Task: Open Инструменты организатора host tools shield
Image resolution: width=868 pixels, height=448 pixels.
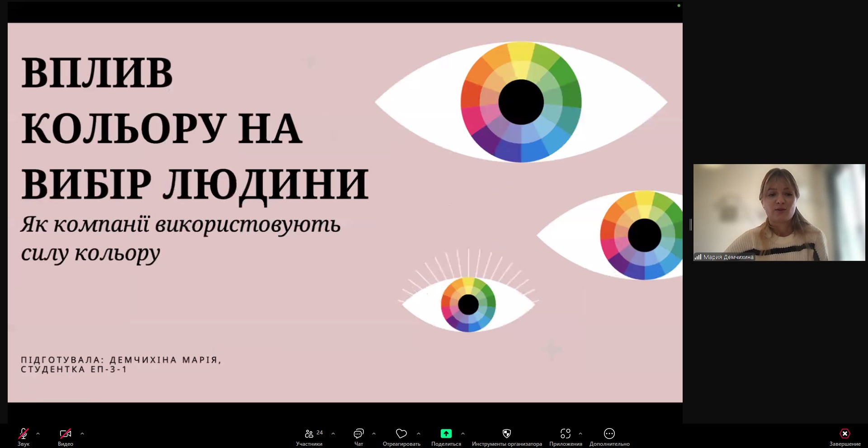Action: point(507,434)
